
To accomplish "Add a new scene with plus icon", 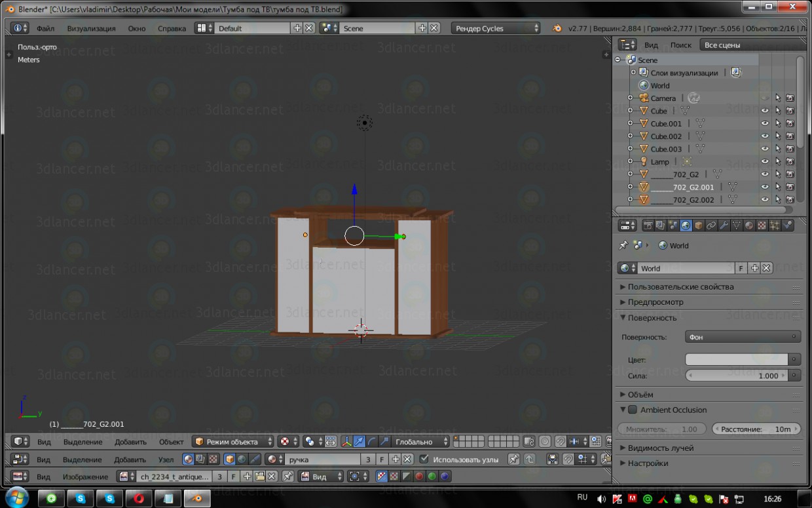I will pos(422,28).
